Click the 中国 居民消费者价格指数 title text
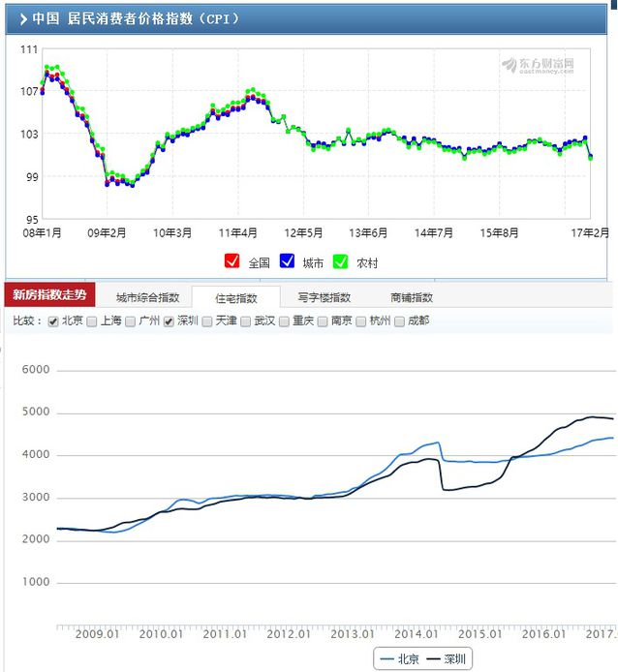Image resolution: width=618 pixels, height=672 pixels. pos(136,18)
